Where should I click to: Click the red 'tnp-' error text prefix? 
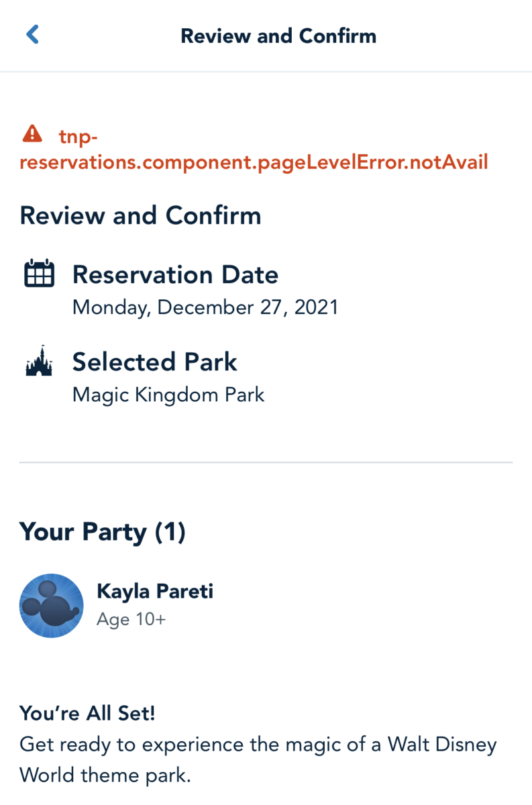pos(78,136)
